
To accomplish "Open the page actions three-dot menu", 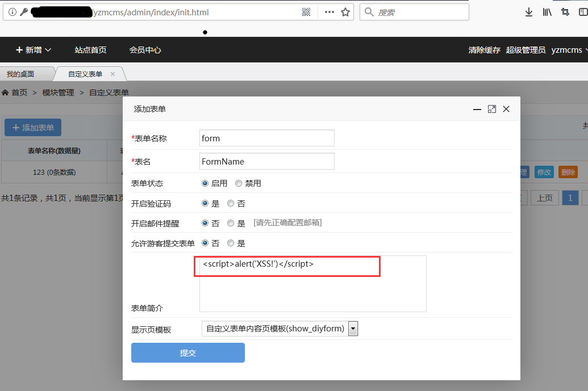I will pyautogui.click(x=330, y=12).
